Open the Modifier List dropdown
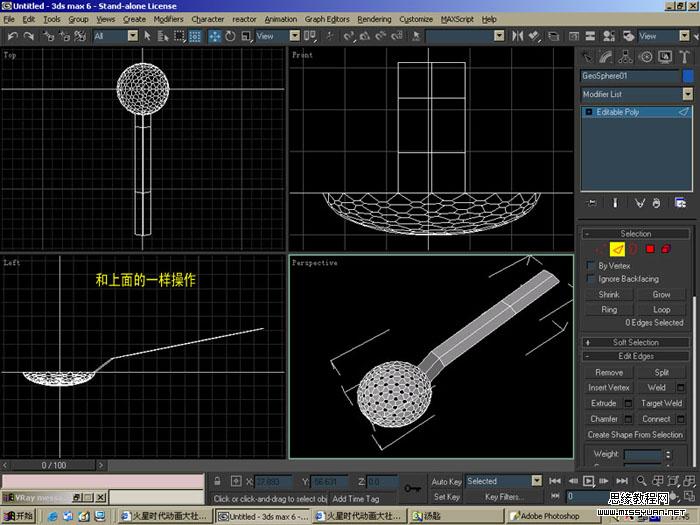 click(687, 94)
